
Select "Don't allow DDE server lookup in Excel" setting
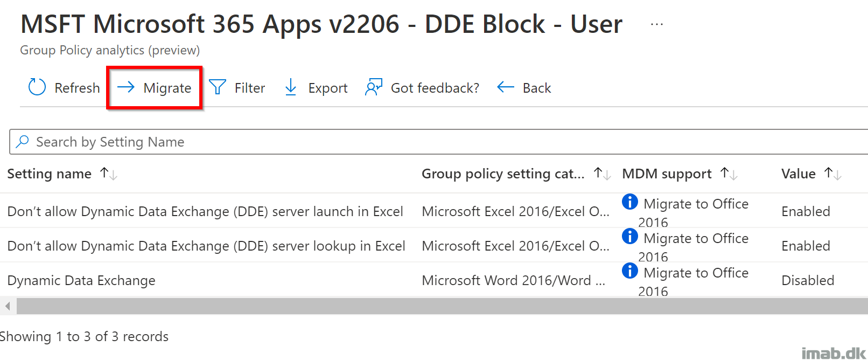(206, 246)
